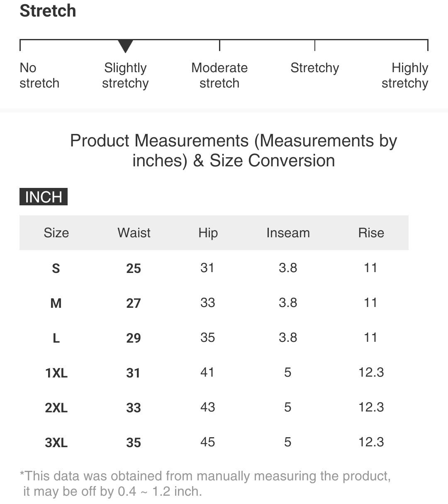Image resolution: width=448 pixels, height=504 pixels.
Task: Click the Waist column header
Action: (x=134, y=233)
